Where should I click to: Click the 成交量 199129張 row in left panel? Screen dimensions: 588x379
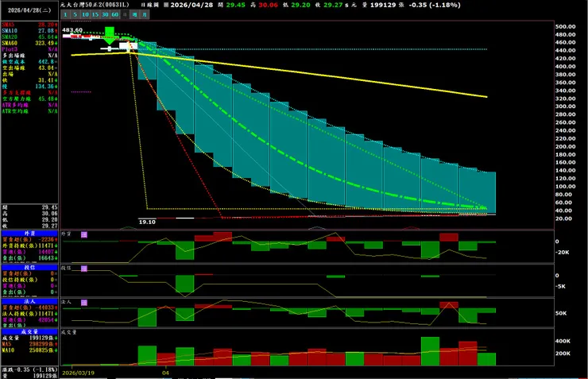(29, 338)
